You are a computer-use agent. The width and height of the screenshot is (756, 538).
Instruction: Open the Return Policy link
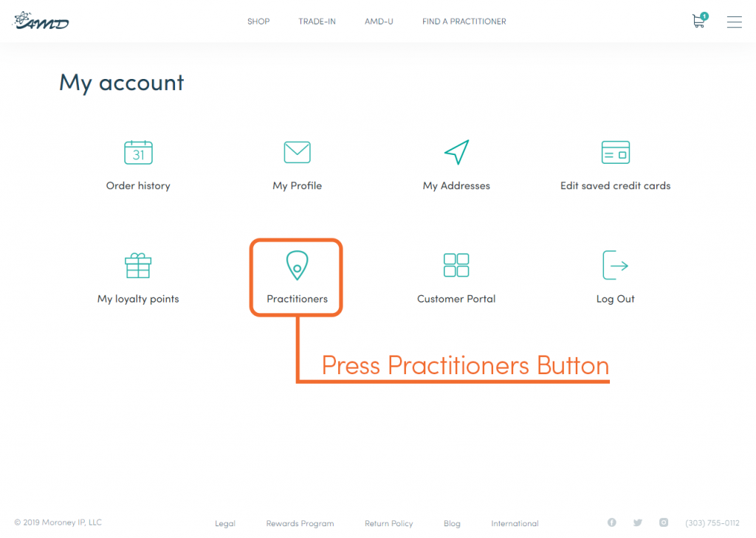(388, 523)
